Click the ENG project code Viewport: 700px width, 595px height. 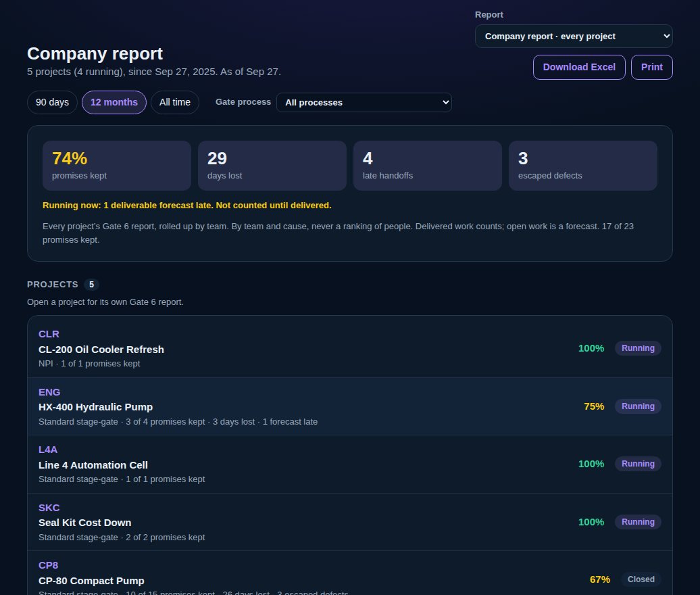(x=49, y=392)
